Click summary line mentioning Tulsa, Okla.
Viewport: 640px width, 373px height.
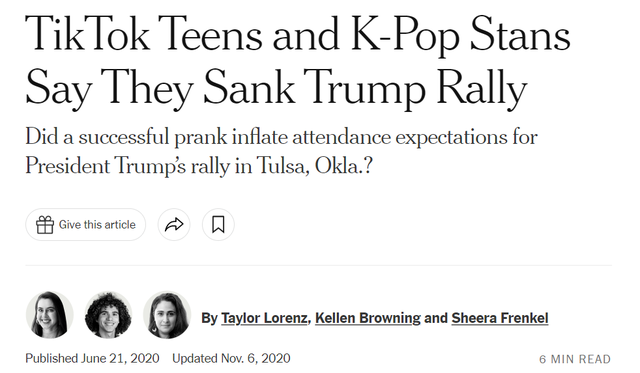click(x=199, y=166)
